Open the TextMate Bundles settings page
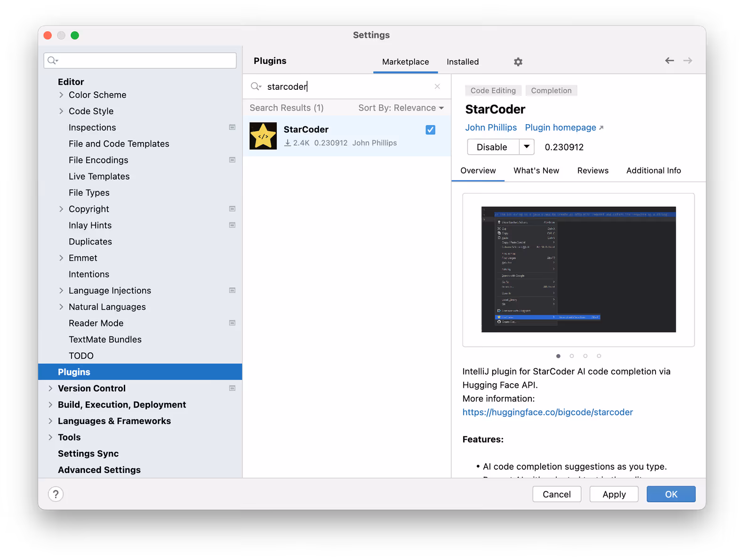744x560 pixels. tap(105, 339)
